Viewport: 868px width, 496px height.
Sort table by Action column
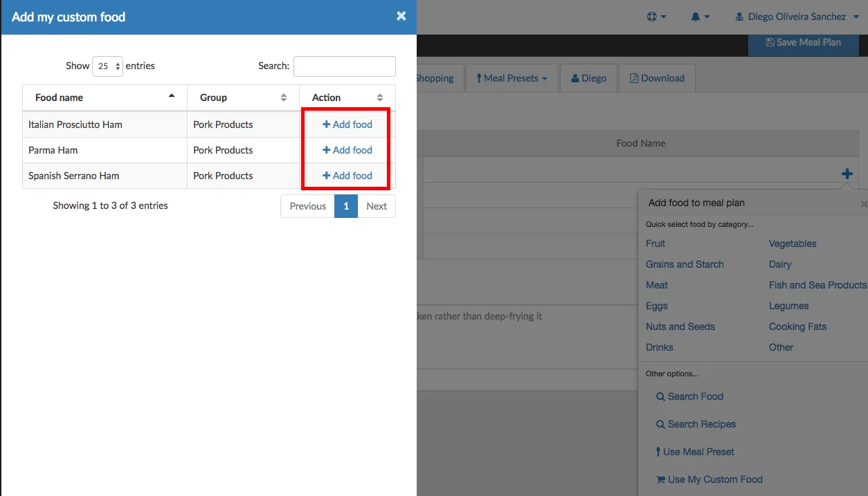pos(347,98)
